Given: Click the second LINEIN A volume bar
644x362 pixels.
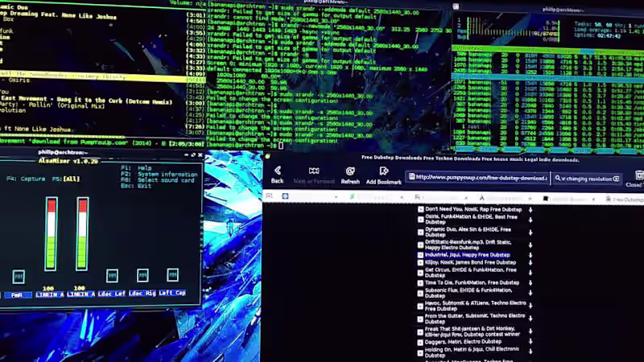Looking at the screenshot, I should click(x=82, y=234).
